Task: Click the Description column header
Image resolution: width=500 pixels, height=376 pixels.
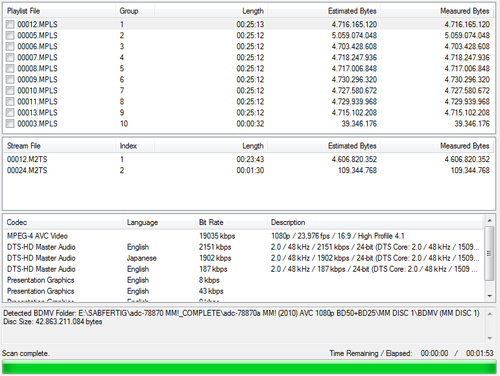Action: pyautogui.click(x=375, y=222)
